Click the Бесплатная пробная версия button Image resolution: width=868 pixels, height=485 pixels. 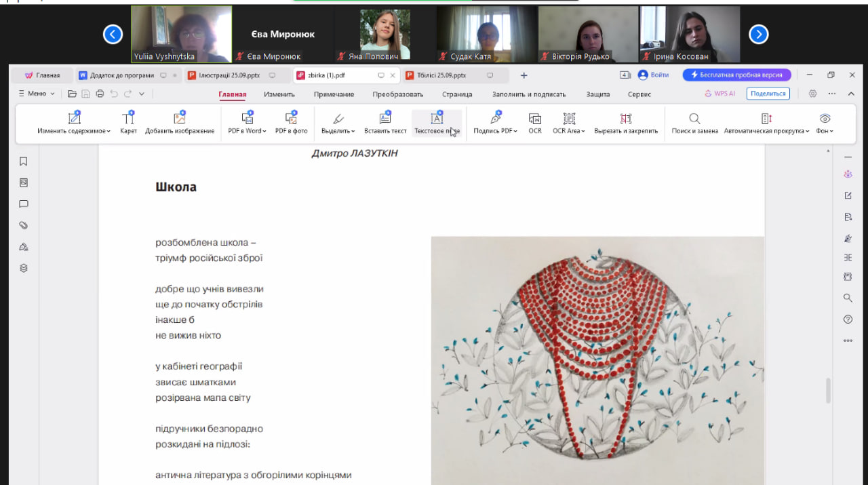click(736, 75)
